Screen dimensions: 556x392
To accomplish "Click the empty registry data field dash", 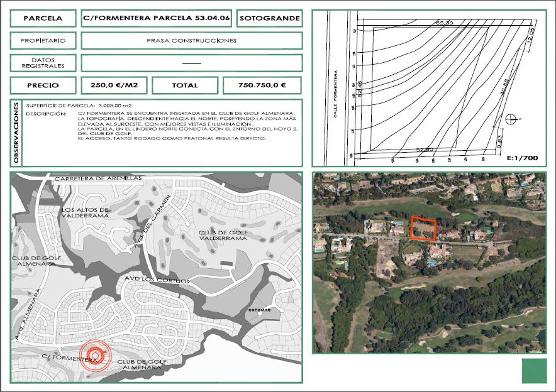I will pos(191,63).
